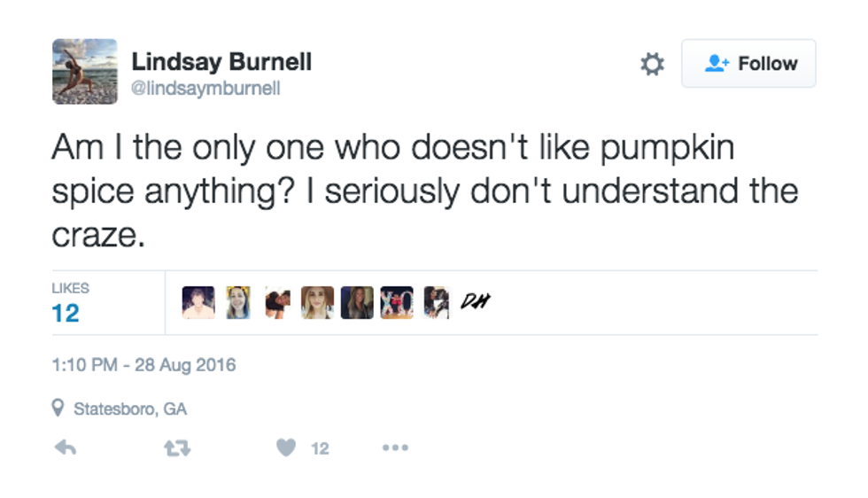This screenshot has height=498, width=868.
Task: Click the location pin icon
Action: click(x=58, y=409)
